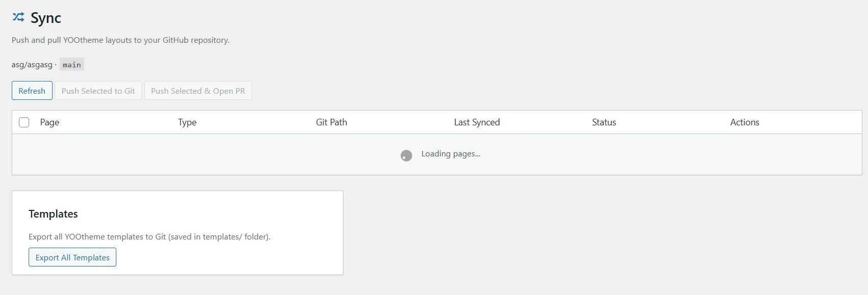
Task: Click the Sync shuffle-arrows icon
Action: [x=18, y=17]
